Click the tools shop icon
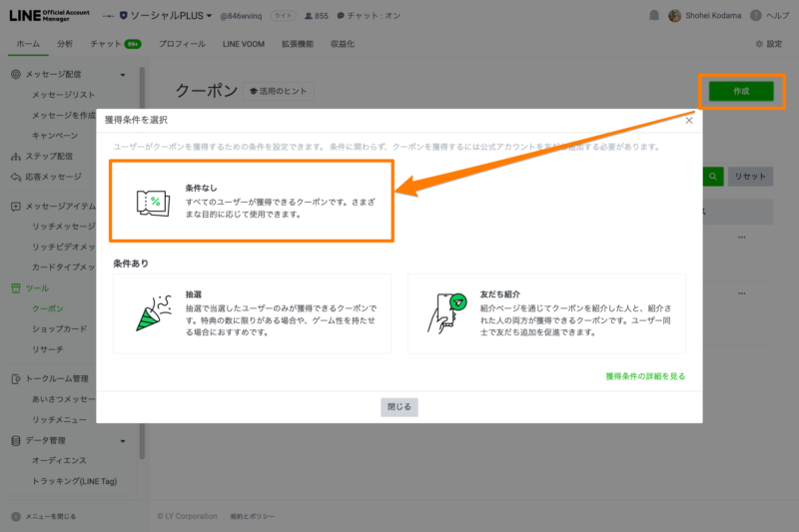799x532 pixels. tap(16, 288)
